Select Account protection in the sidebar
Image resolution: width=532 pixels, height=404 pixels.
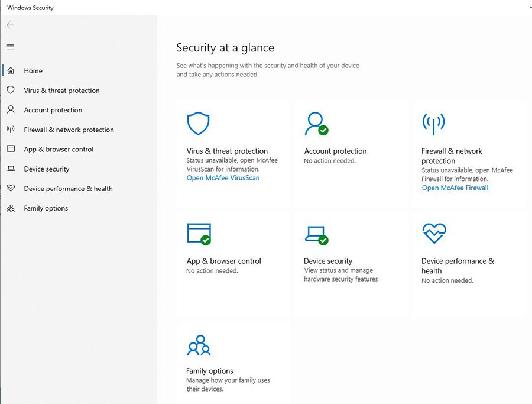53,109
